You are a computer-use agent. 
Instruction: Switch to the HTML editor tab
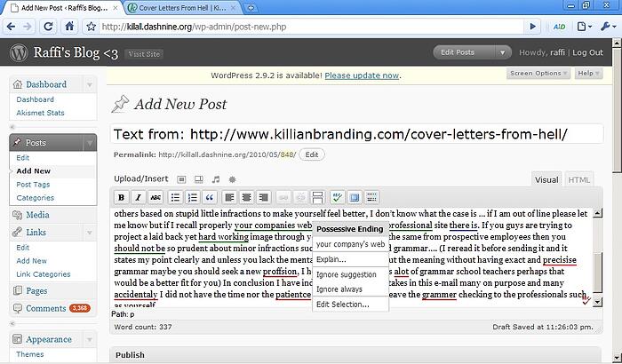coord(578,179)
